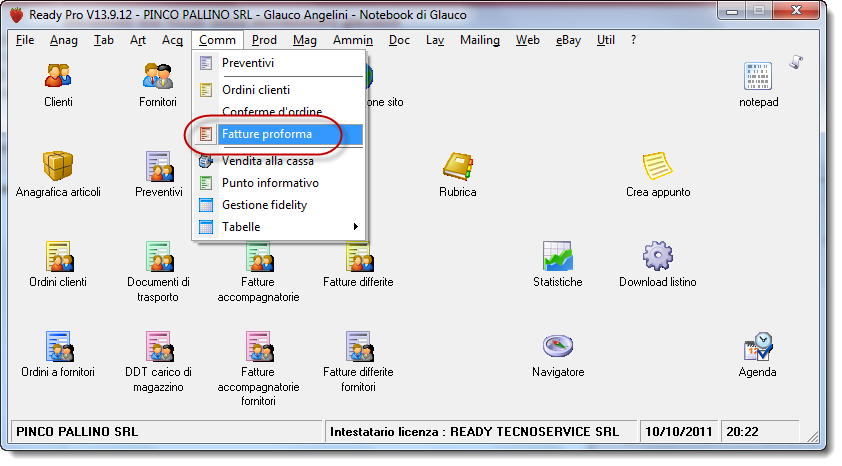Select Fatture proforma menu entry

coord(279,134)
